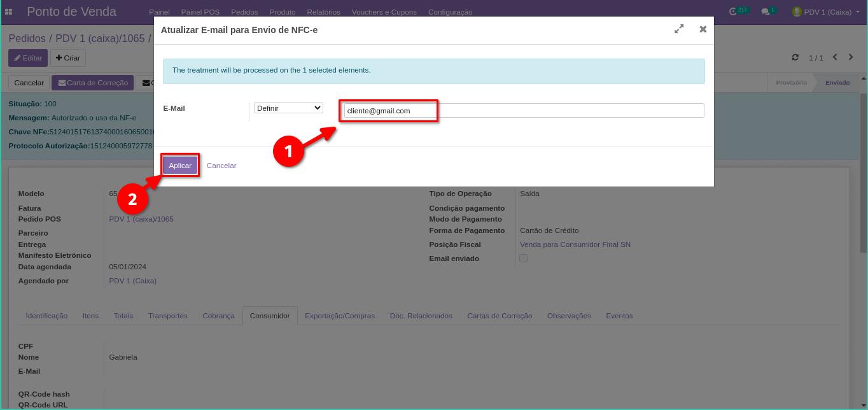Screen dimensions: 868x410
Task: Click the refresh icon next to the pager
Action: pos(795,57)
